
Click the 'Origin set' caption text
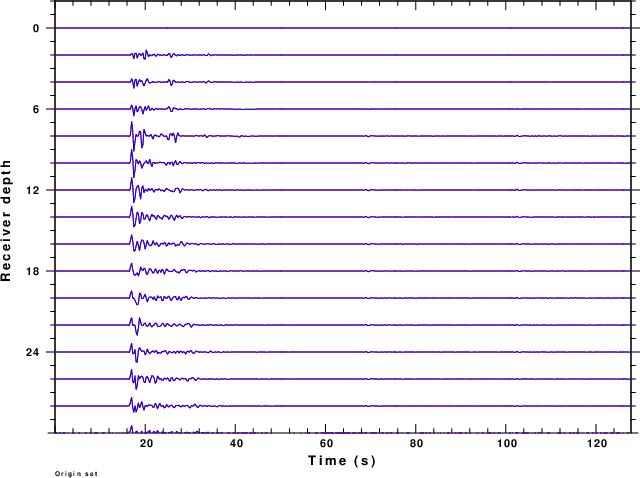[x=76, y=474]
